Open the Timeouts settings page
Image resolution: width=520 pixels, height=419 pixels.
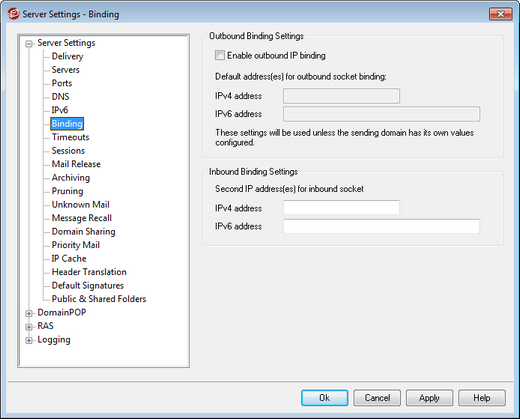70,137
